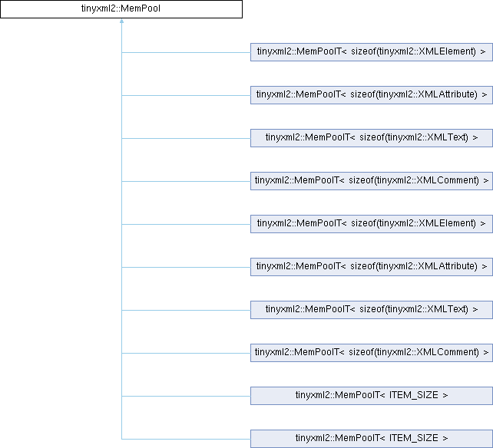Select the first MemPoolT sizeof(XMLText) node
Screen dimensions: 493x448
tap(372, 138)
